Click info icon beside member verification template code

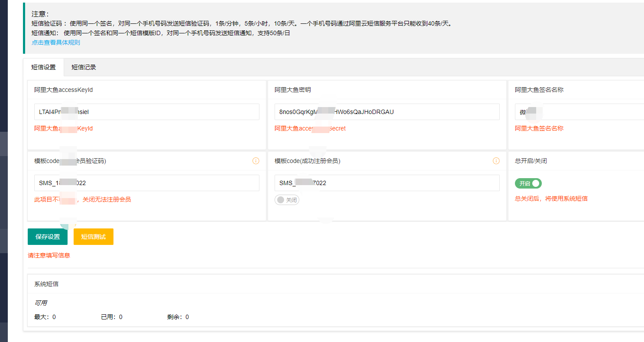point(256,161)
